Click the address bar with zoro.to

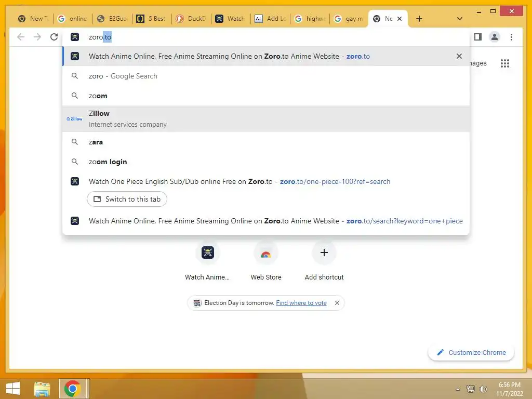point(266,37)
